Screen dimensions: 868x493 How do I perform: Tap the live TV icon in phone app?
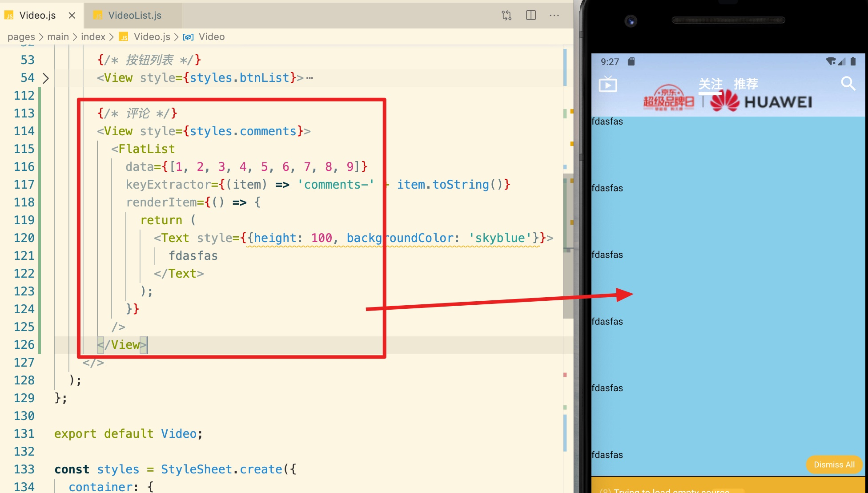pyautogui.click(x=608, y=84)
